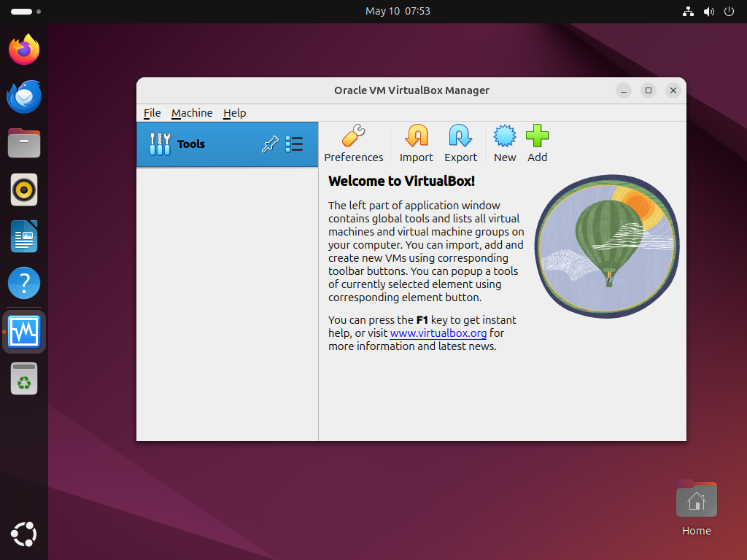
Task: Click the hot air balloon illustration
Action: (607, 246)
